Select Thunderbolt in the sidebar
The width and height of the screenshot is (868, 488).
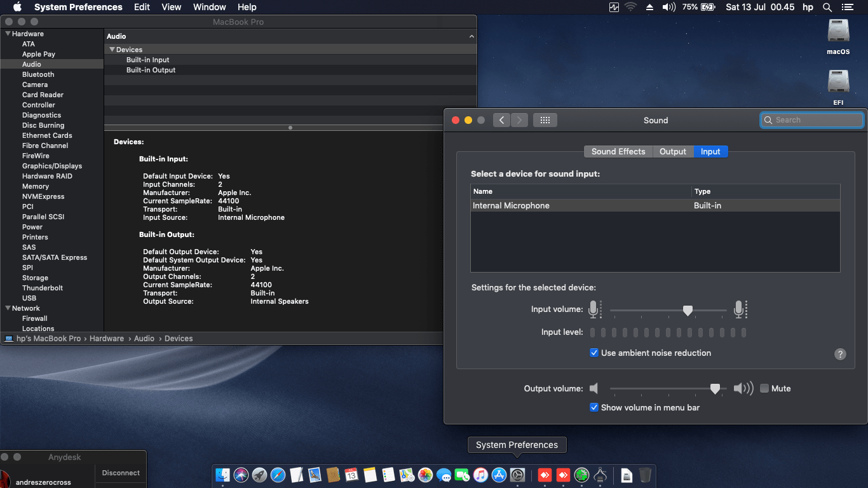43,288
